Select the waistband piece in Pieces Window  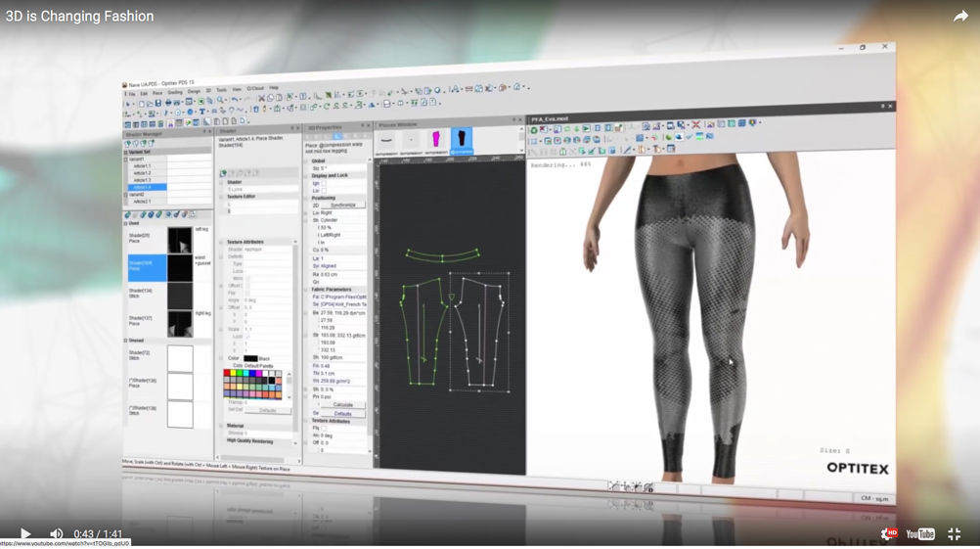[x=387, y=140]
